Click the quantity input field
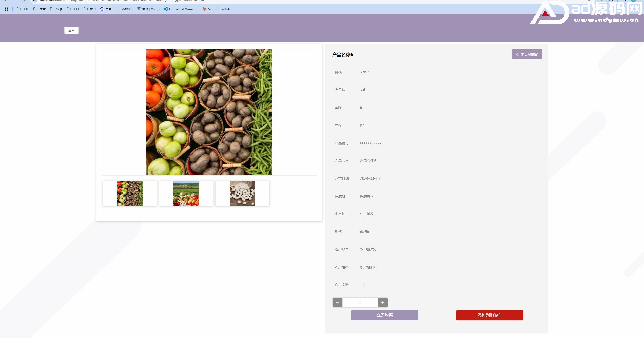This screenshot has width=644, height=338. pyautogui.click(x=360, y=303)
